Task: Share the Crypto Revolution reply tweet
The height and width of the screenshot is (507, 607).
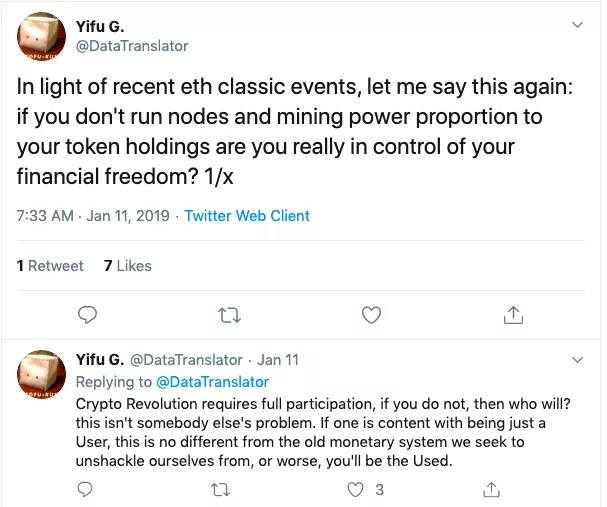Action: point(491,489)
